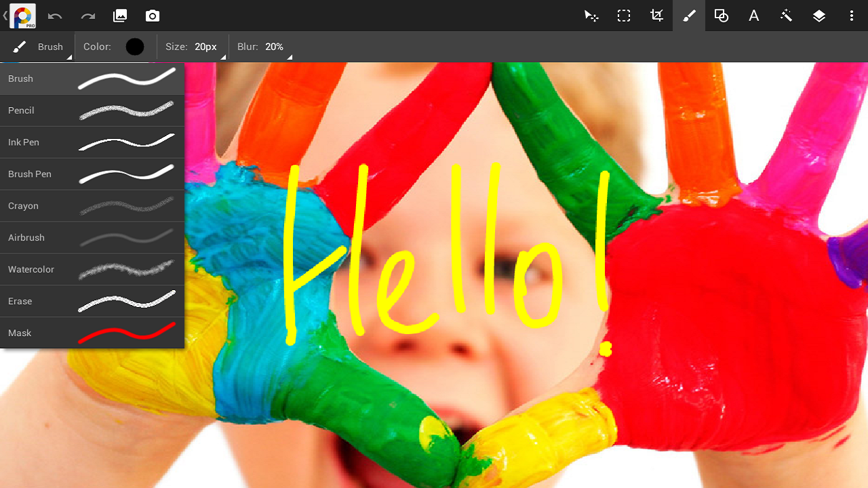Select the Brush tool in the toolbar

click(688, 16)
